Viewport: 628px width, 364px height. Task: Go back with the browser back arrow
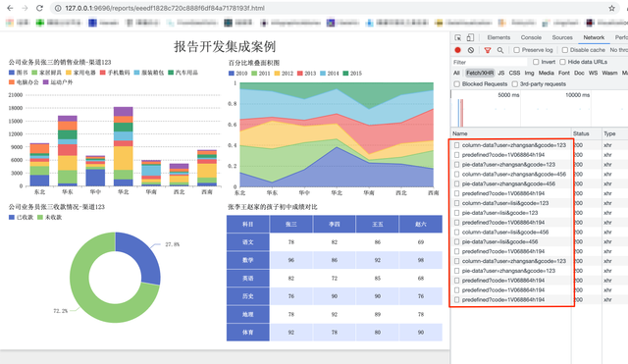pyautogui.click(x=11, y=8)
